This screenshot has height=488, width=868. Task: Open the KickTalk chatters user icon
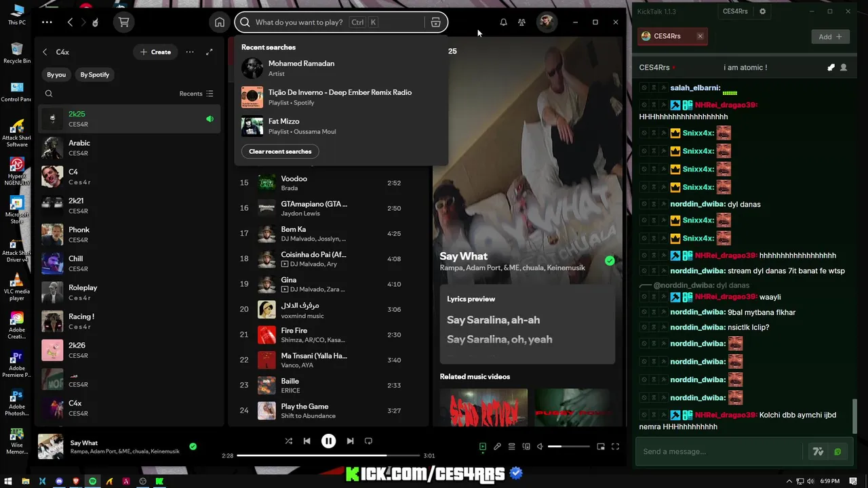(844, 68)
